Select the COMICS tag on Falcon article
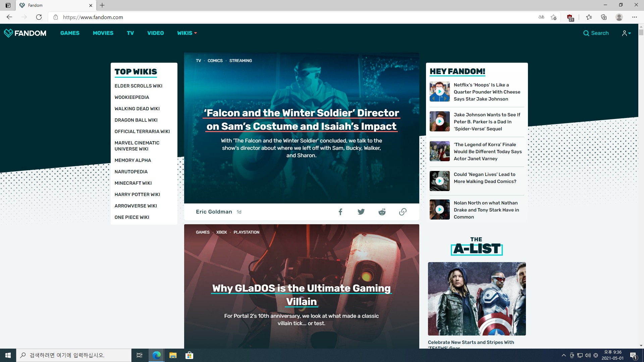Viewport: 644px width, 362px height. coord(215,61)
